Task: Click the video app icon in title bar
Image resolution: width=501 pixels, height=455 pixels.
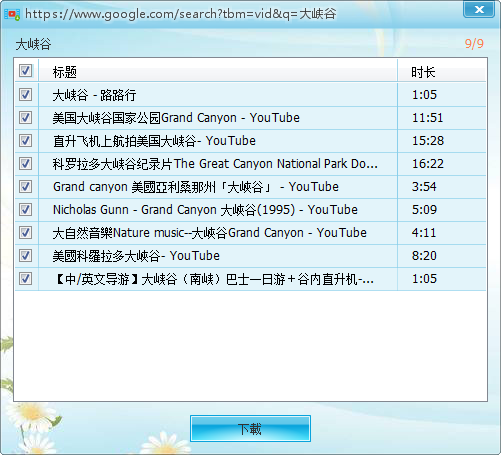Action: click(x=12, y=14)
